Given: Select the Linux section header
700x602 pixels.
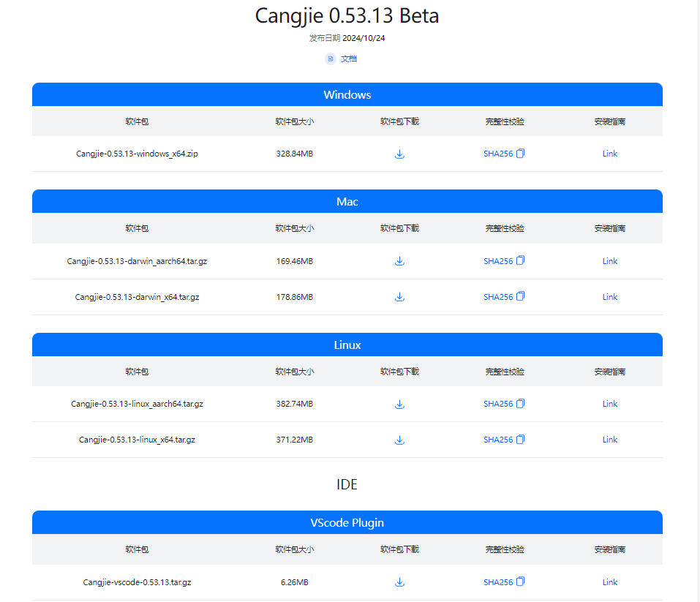Looking at the screenshot, I should pyautogui.click(x=347, y=345).
